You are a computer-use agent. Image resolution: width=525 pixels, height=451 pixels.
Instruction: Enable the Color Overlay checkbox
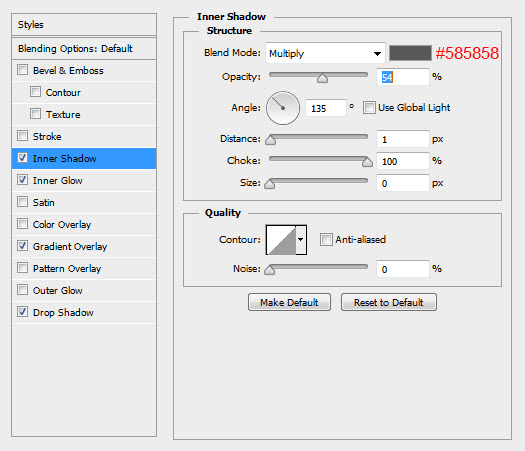pos(22,224)
